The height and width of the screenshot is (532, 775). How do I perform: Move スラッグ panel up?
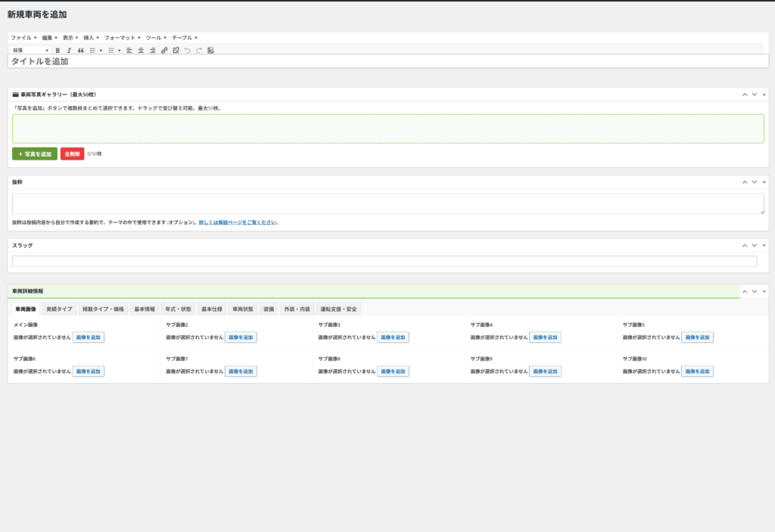pyautogui.click(x=745, y=245)
